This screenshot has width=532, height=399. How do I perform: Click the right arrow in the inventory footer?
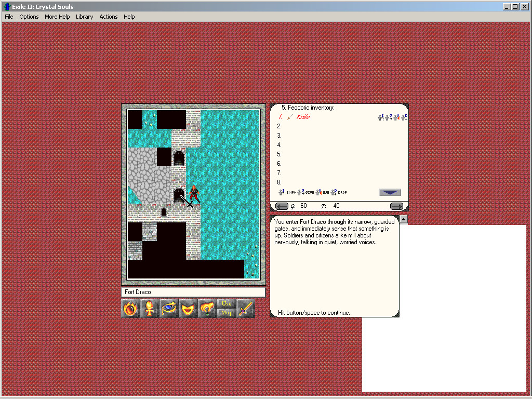(x=396, y=206)
